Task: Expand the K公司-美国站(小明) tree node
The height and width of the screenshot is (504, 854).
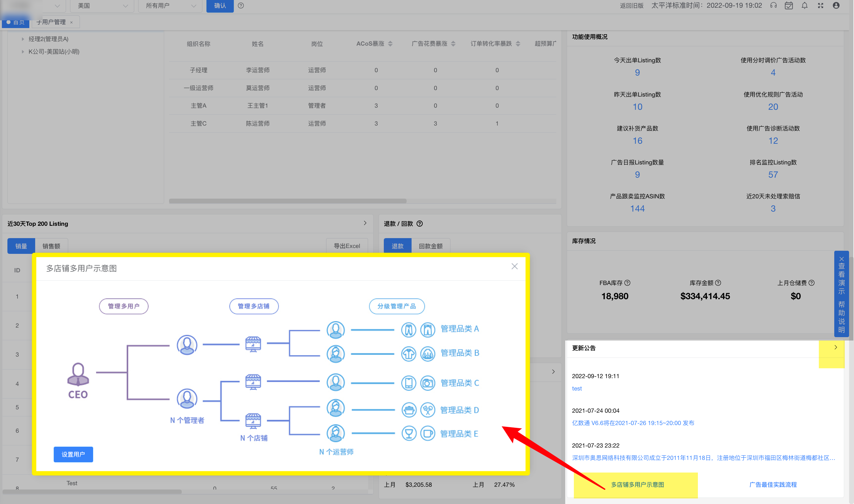Action: [x=23, y=52]
